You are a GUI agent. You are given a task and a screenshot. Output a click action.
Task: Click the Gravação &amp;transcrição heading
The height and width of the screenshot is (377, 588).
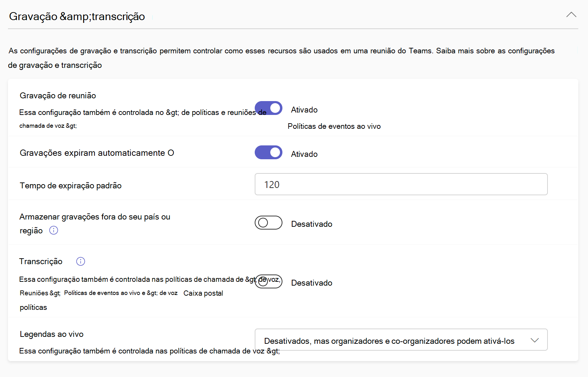tap(77, 17)
